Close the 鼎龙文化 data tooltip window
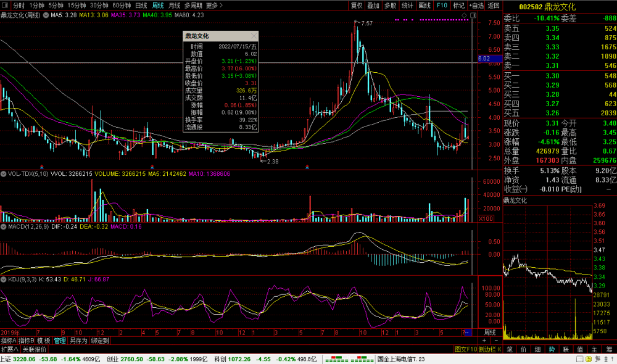The image size is (617, 364). click(x=254, y=36)
